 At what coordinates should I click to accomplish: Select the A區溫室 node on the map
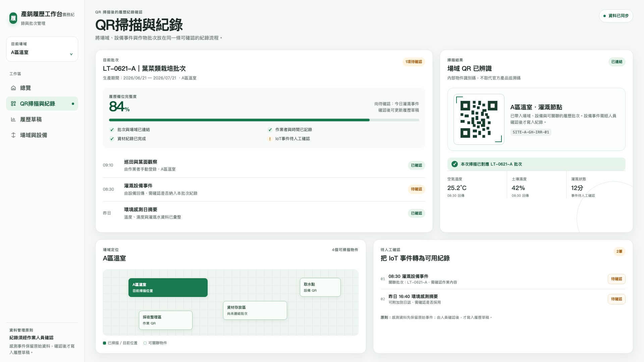click(168, 288)
